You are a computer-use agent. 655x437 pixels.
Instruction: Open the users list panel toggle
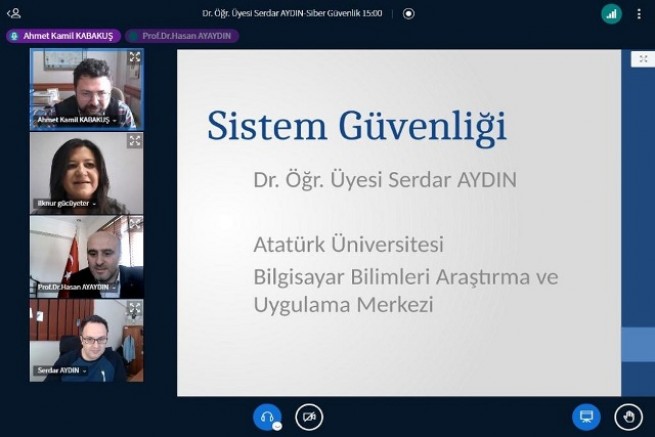[x=13, y=13]
